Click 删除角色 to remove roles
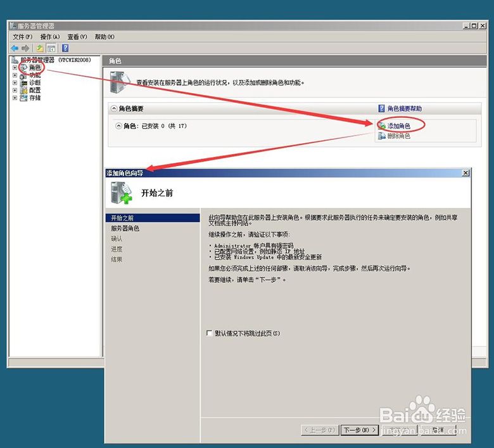Viewport: 494px width, 448px height. 398,136
